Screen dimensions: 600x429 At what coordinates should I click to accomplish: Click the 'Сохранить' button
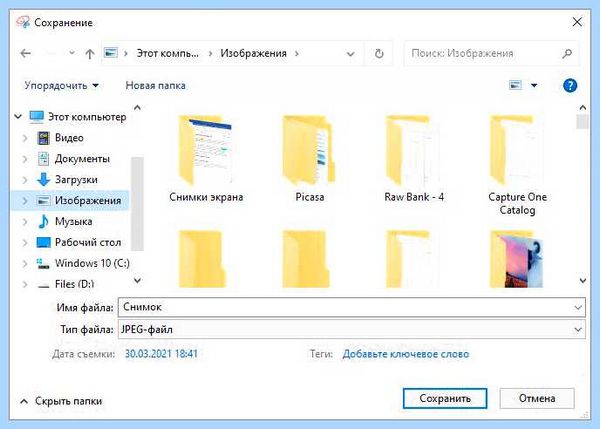coord(445,398)
